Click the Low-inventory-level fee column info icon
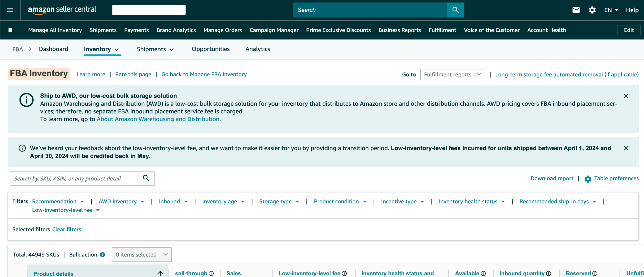 point(344,274)
